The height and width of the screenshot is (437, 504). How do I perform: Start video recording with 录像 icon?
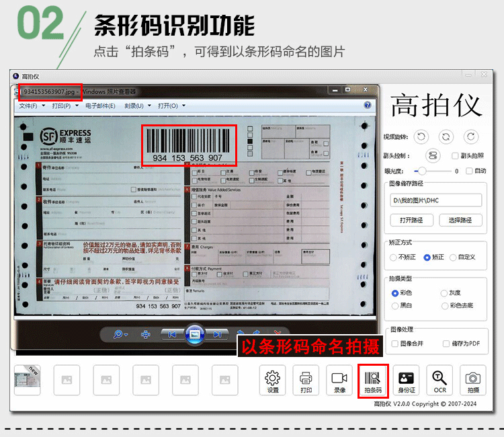click(339, 381)
